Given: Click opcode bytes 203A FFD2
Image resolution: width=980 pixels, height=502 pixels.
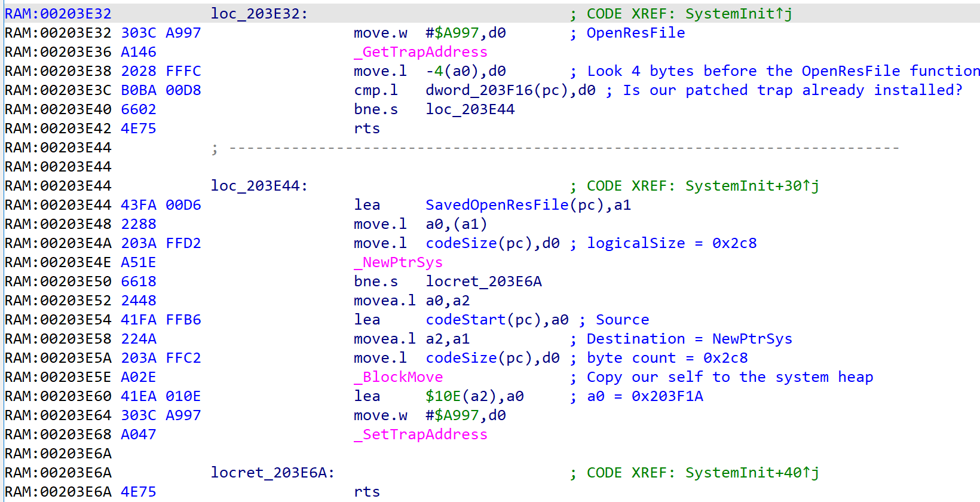Looking at the screenshot, I should (x=161, y=243).
